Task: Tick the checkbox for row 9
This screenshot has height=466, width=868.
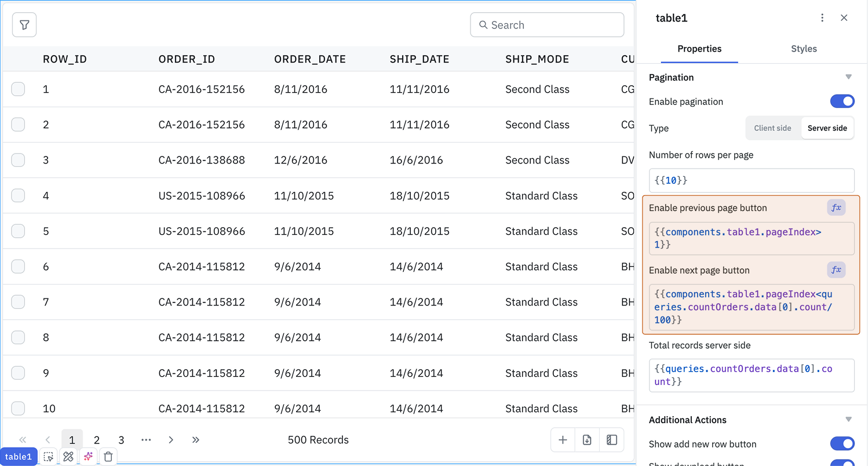Action: (x=19, y=373)
